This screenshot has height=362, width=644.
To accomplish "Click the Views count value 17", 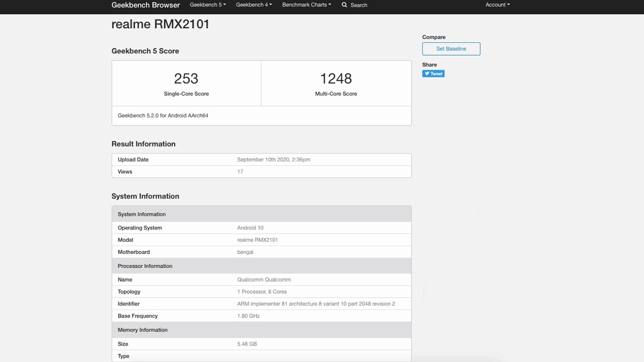I will 240,172.
